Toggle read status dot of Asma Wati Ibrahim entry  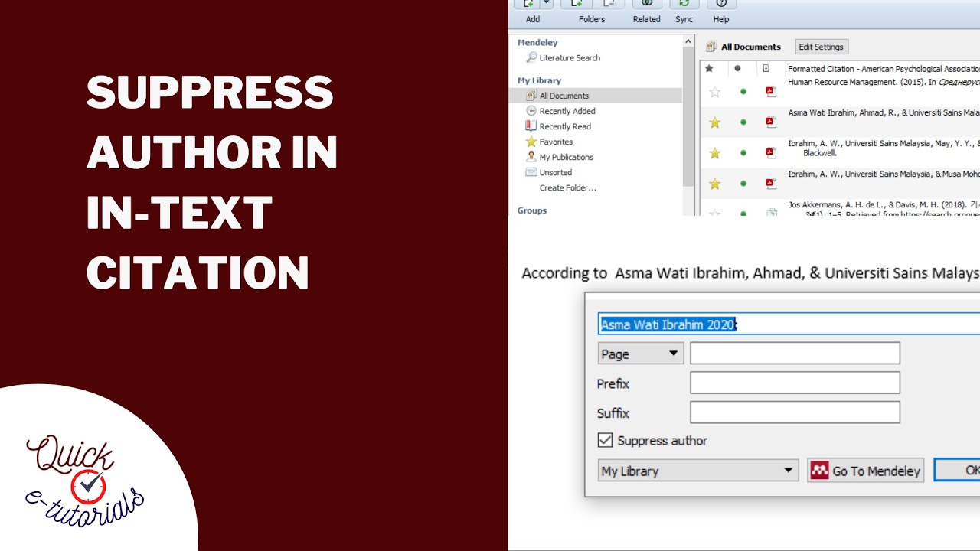coord(743,122)
